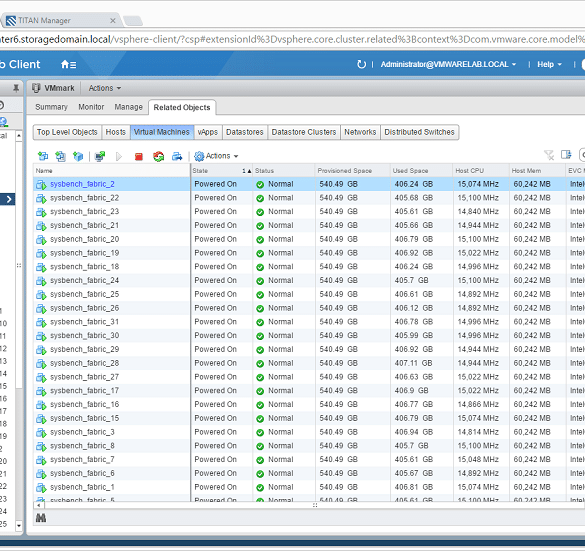This screenshot has height=551, width=585.
Task: Click the table horizontal scrollbar left arrow
Action: (39, 505)
